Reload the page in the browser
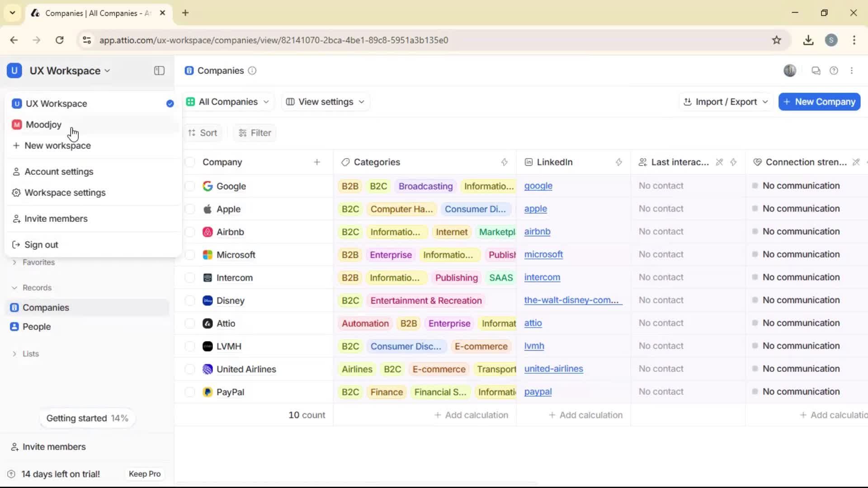This screenshot has height=488, width=868. 59,40
